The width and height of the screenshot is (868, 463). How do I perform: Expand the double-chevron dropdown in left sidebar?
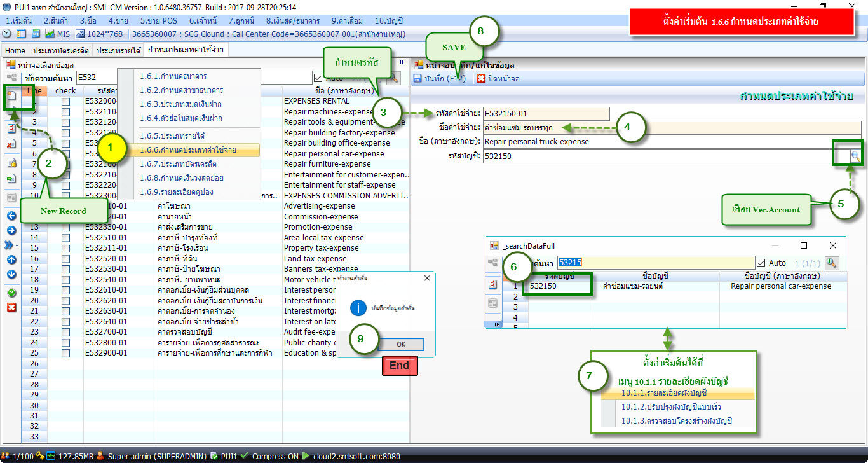(11, 245)
